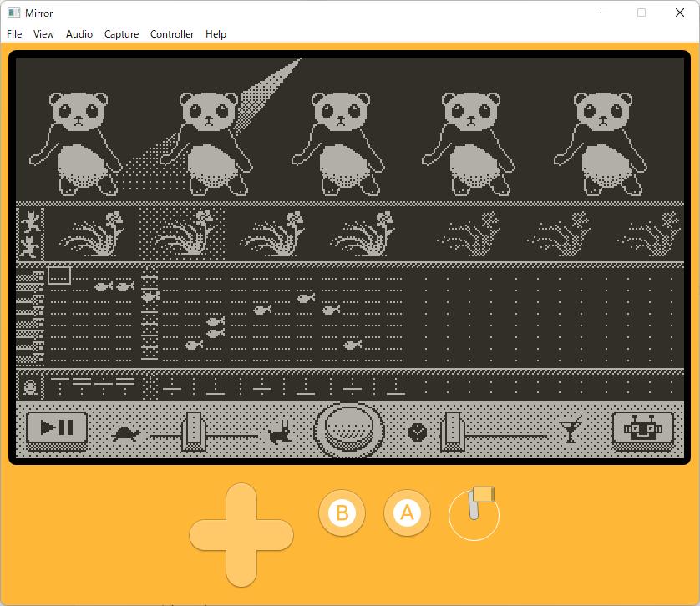The image size is (700, 606).
Task: Click the cocktail glass icon
Action: click(571, 431)
